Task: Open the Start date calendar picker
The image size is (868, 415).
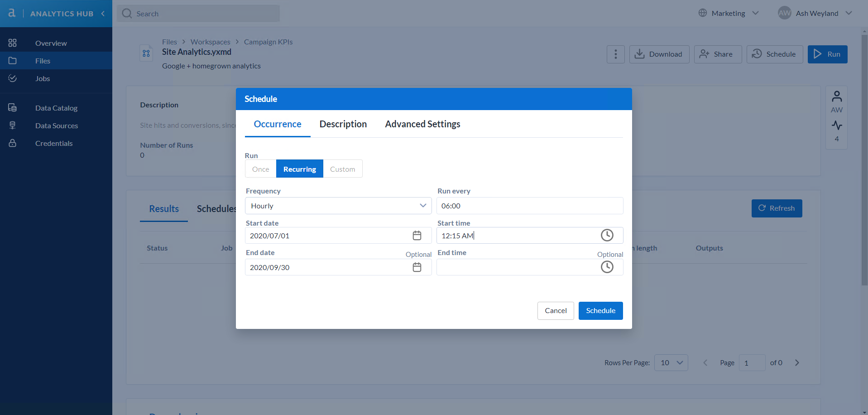Action: [x=416, y=235]
